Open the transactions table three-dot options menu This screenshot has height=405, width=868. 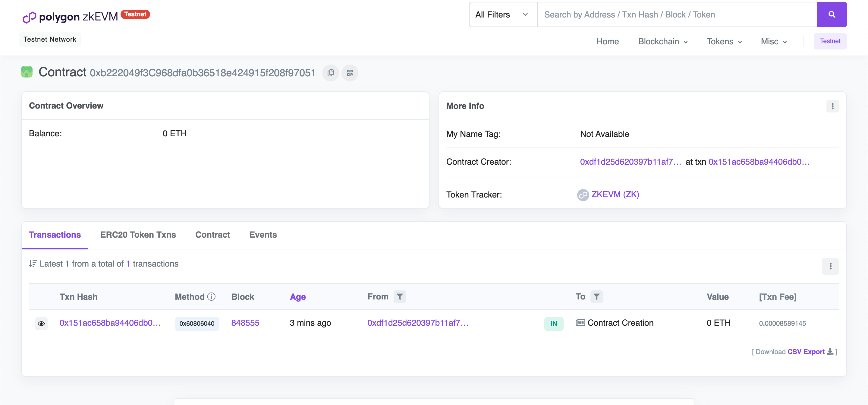(x=830, y=266)
